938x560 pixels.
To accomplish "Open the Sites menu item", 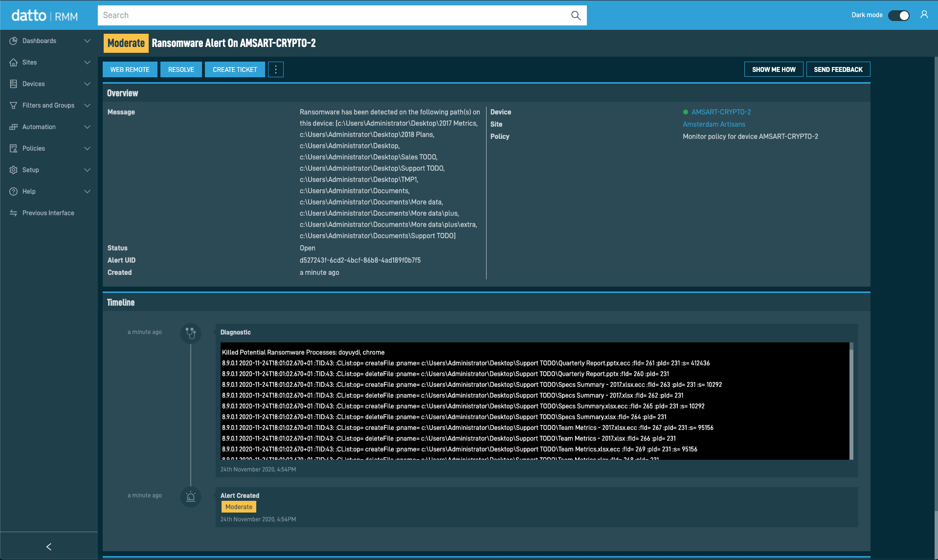I will click(49, 62).
